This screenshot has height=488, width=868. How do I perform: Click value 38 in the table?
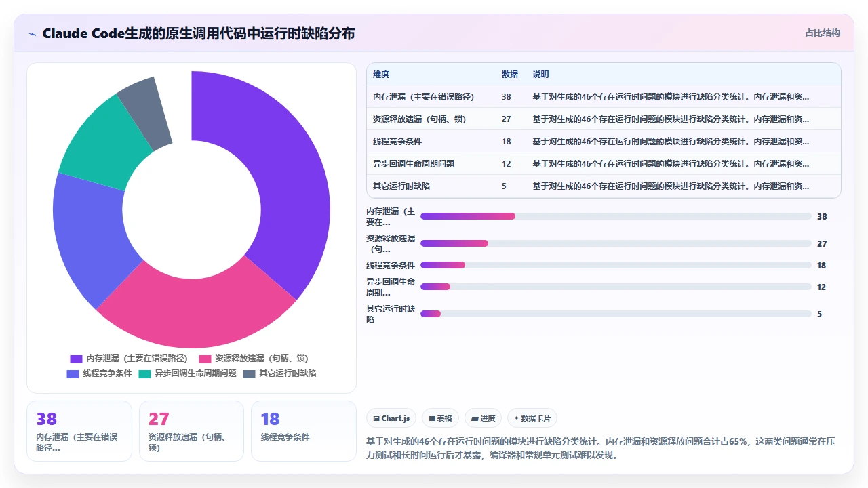507,96
